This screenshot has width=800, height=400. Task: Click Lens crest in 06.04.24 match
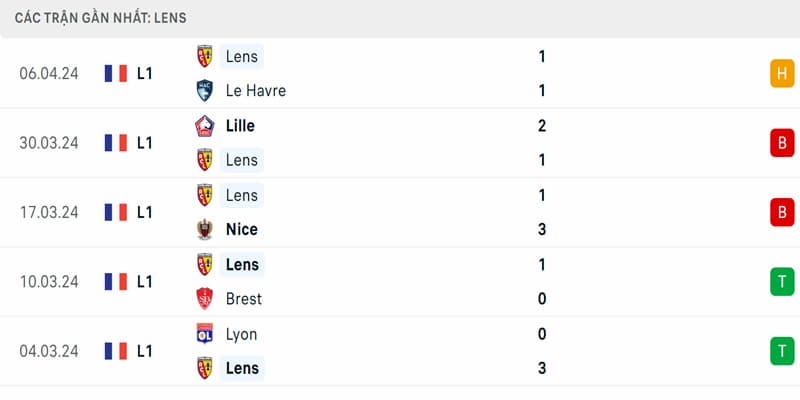click(x=205, y=56)
